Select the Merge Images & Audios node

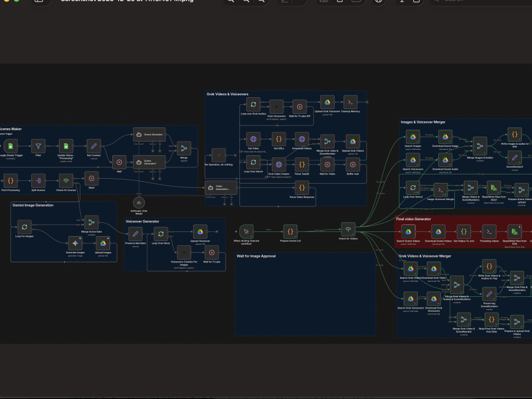coord(480,146)
